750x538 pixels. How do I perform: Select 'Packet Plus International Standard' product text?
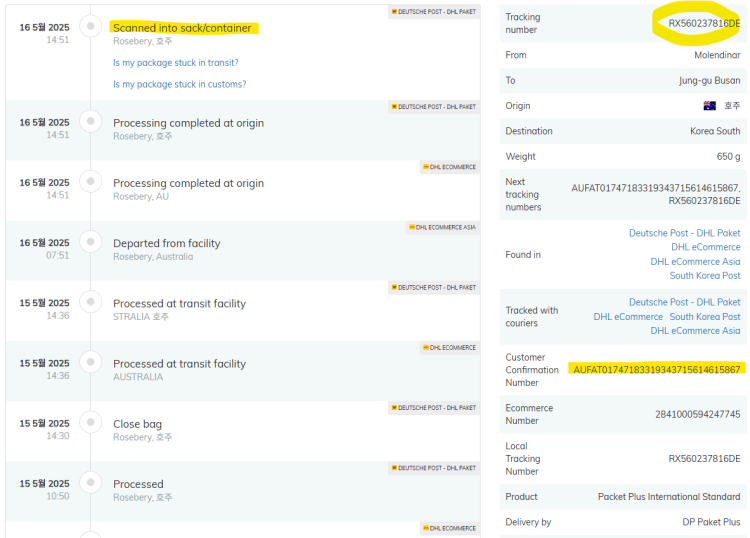[x=669, y=496]
